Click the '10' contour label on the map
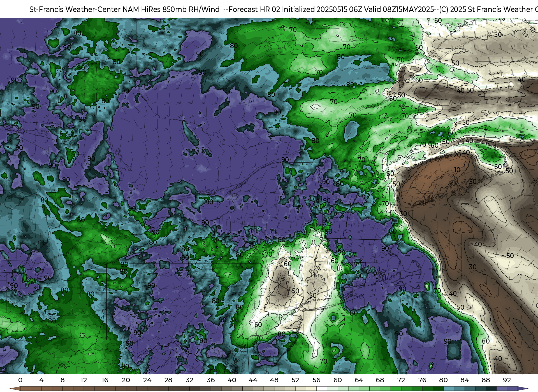The image size is (538, 392). (x=457, y=170)
